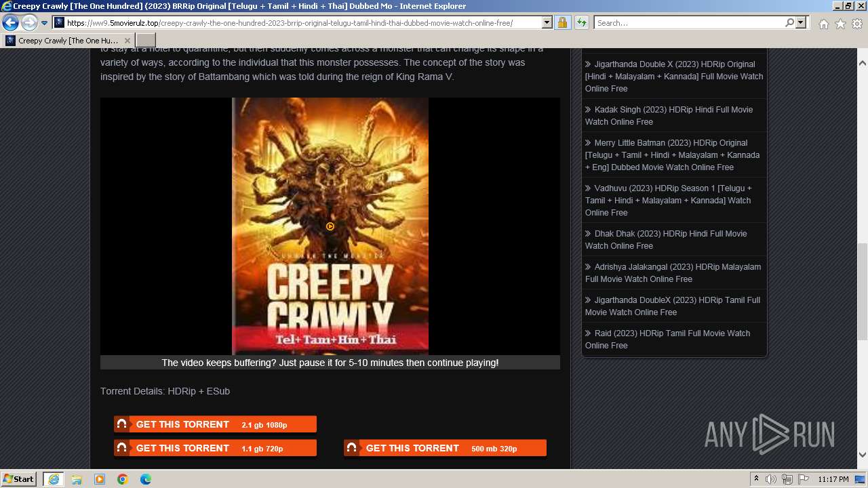Click the browser Search box
The image size is (868, 488).
[689, 23]
